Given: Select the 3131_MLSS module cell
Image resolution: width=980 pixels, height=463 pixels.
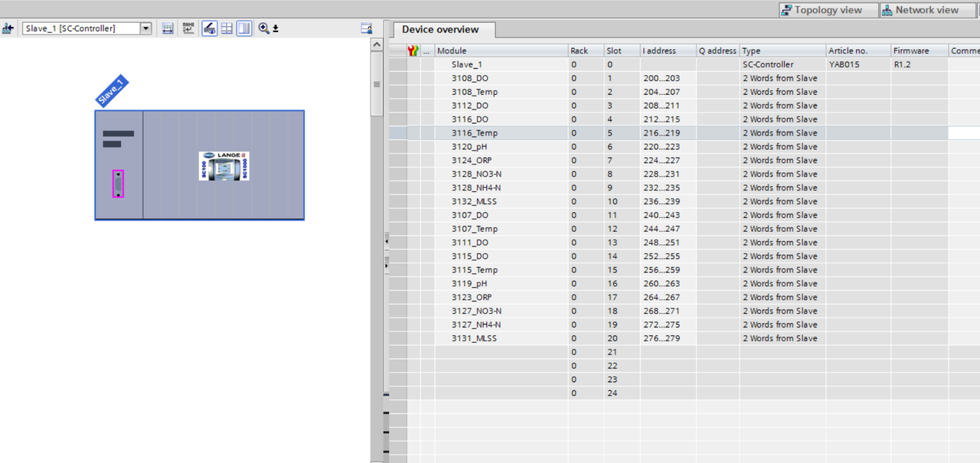Looking at the screenshot, I should pyautogui.click(x=501, y=338).
